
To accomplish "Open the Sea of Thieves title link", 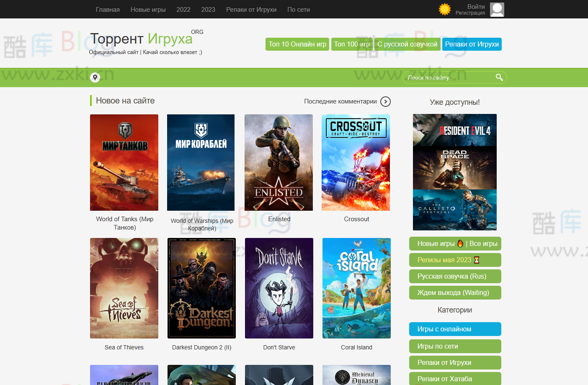I will 124,347.
